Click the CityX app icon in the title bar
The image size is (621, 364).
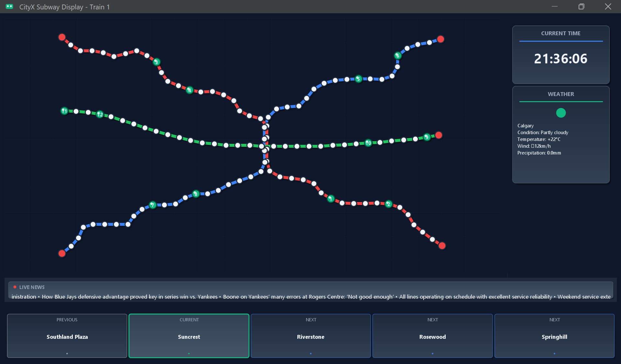[x=9, y=6]
